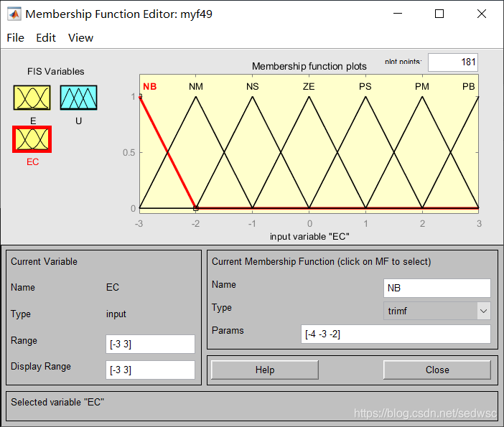This screenshot has height=427, width=504.
Task: Open the Edit menu
Action: pyautogui.click(x=46, y=38)
